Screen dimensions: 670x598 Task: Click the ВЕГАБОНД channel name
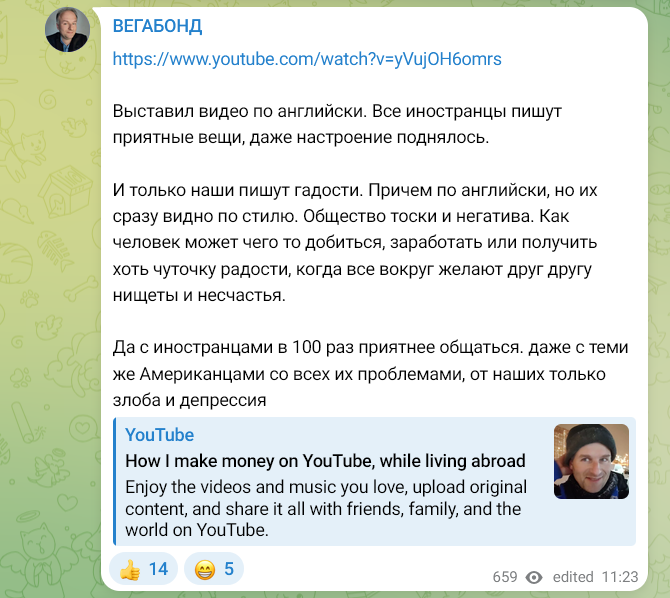tap(157, 27)
